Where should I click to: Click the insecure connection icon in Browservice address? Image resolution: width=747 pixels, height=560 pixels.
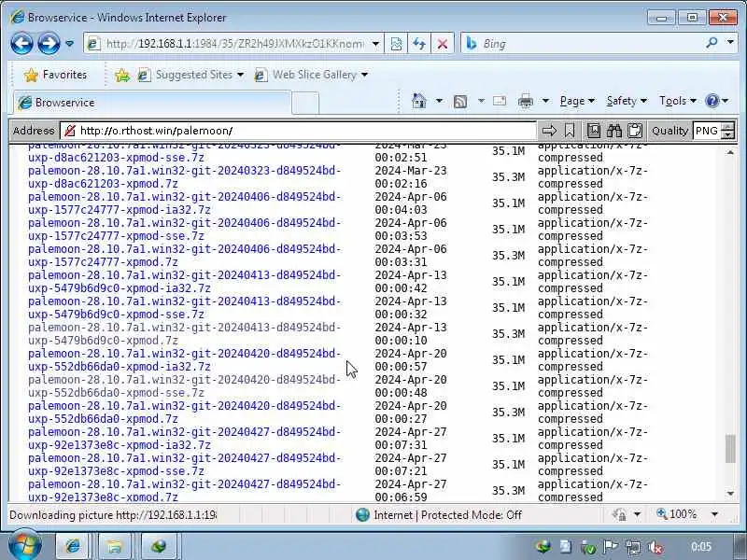(x=70, y=131)
